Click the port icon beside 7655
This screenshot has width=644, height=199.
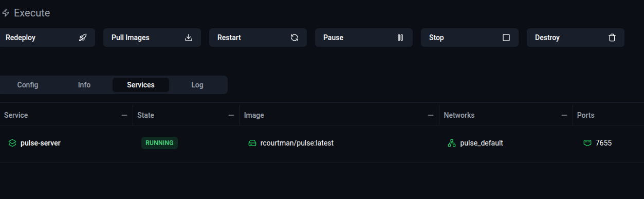587,143
